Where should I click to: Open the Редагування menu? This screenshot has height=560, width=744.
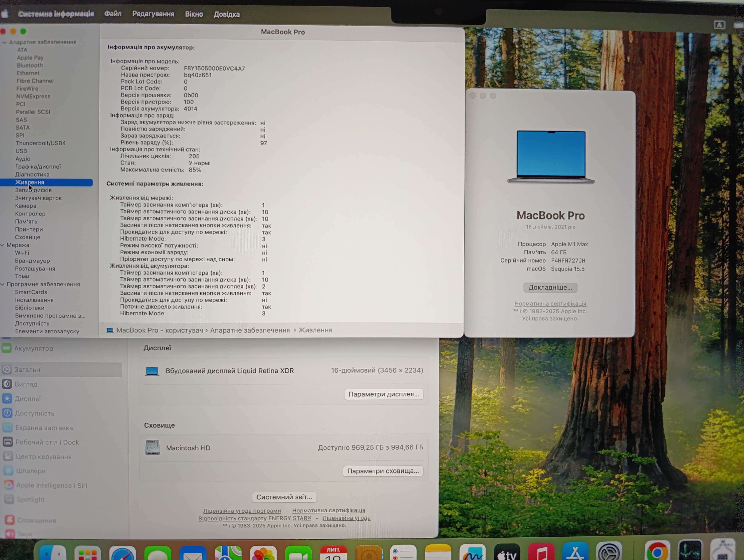point(153,14)
